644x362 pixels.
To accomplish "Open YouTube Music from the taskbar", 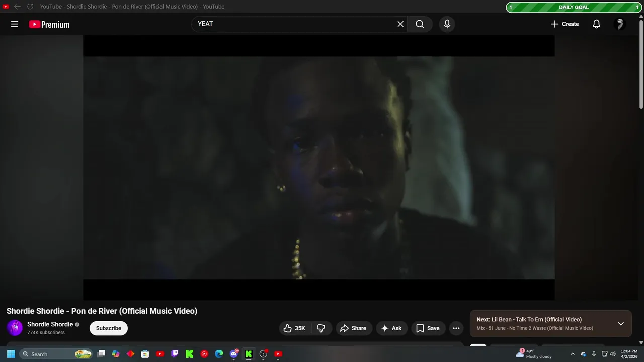I will click(x=204, y=354).
